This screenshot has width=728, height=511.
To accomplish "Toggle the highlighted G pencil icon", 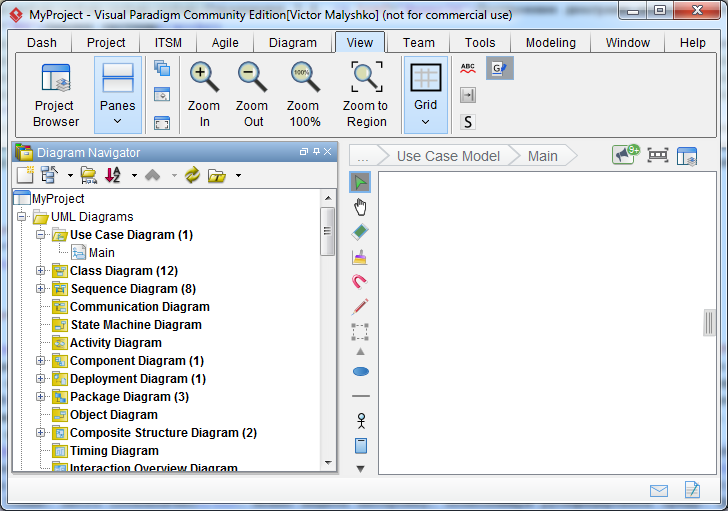I will pyautogui.click(x=500, y=69).
